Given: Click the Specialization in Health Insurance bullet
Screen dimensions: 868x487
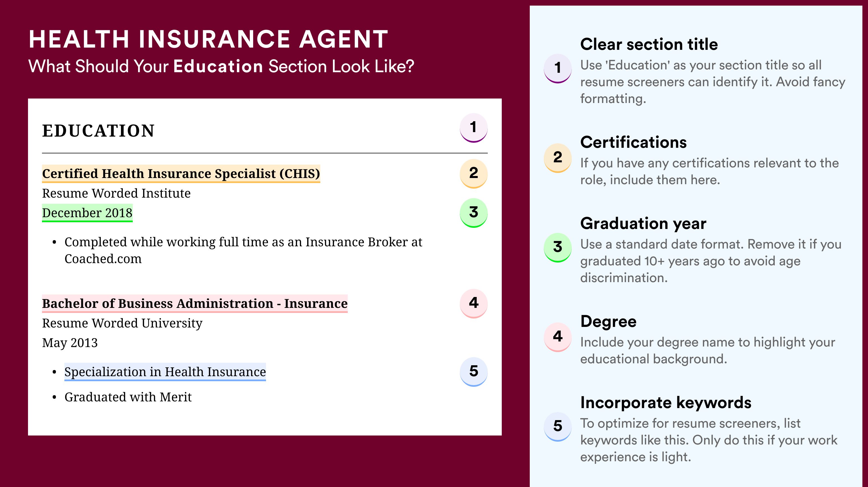Looking at the screenshot, I should point(165,372).
